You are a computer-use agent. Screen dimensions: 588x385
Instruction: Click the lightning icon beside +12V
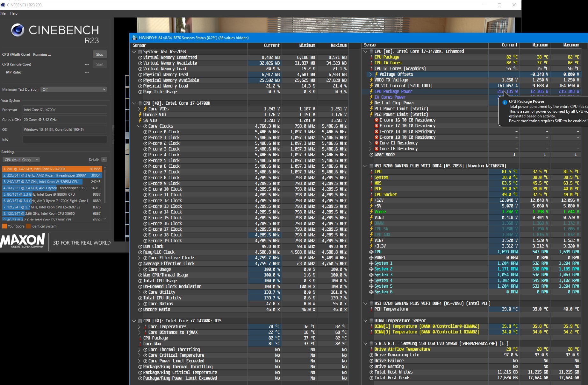point(371,200)
